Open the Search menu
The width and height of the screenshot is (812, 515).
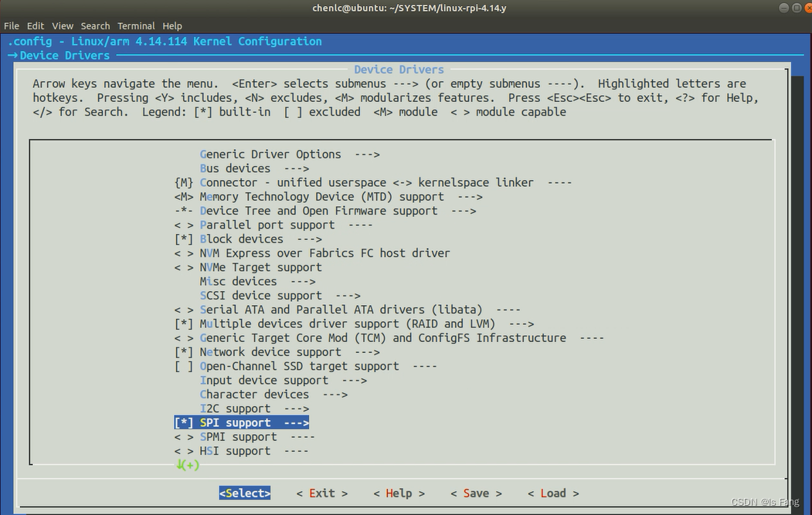(95, 26)
